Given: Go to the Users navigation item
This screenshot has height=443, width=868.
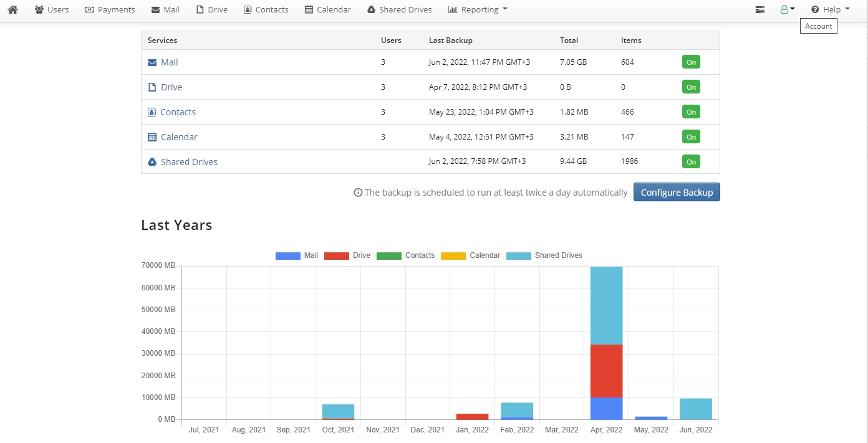Looking at the screenshot, I should pyautogui.click(x=52, y=9).
